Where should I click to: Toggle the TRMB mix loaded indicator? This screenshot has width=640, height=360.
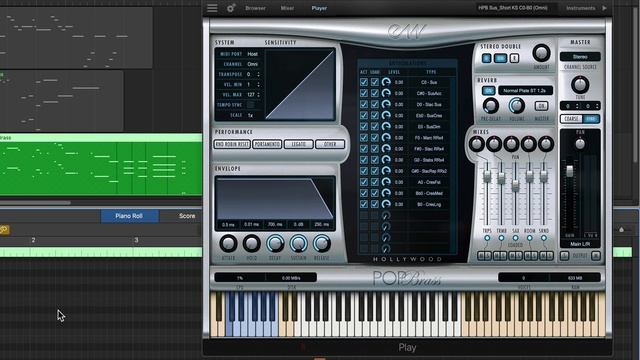[501, 238]
